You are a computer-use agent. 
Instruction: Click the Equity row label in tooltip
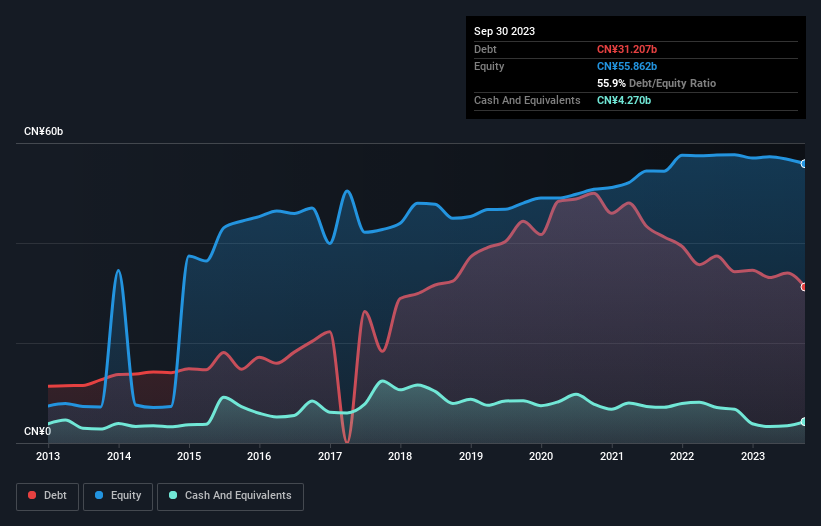(489, 66)
